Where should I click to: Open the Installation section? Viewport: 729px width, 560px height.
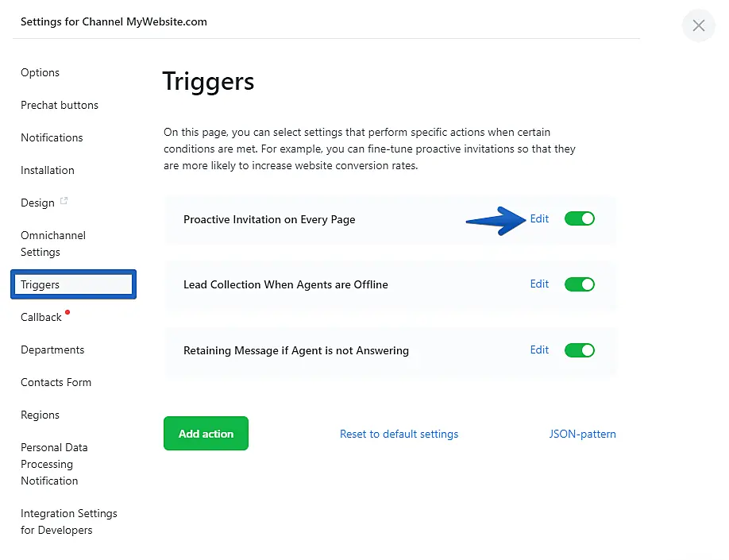point(48,170)
